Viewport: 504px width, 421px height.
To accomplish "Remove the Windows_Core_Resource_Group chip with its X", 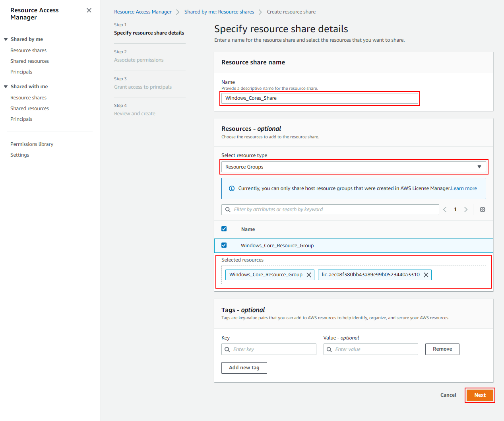I will [x=309, y=275].
